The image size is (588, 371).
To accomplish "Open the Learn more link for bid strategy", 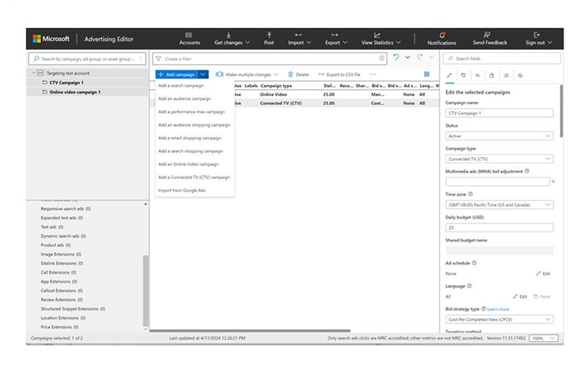I will click(x=498, y=309).
